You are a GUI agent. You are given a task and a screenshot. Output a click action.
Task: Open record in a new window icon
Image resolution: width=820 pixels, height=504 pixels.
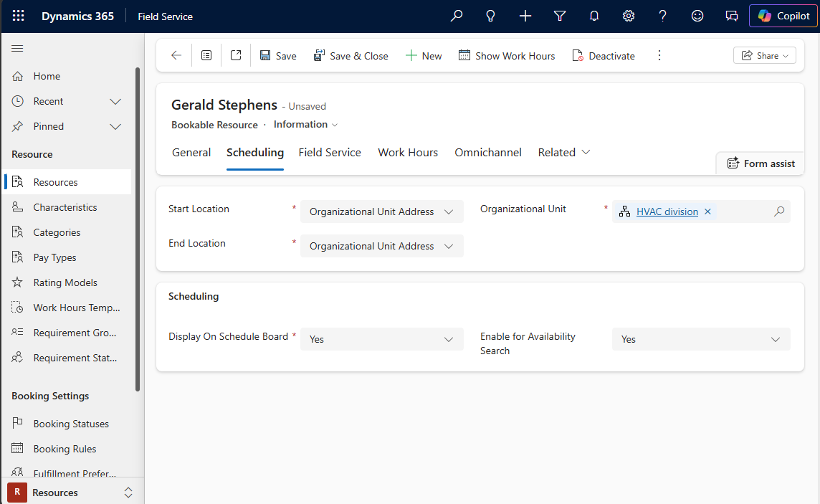click(x=236, y=55)
